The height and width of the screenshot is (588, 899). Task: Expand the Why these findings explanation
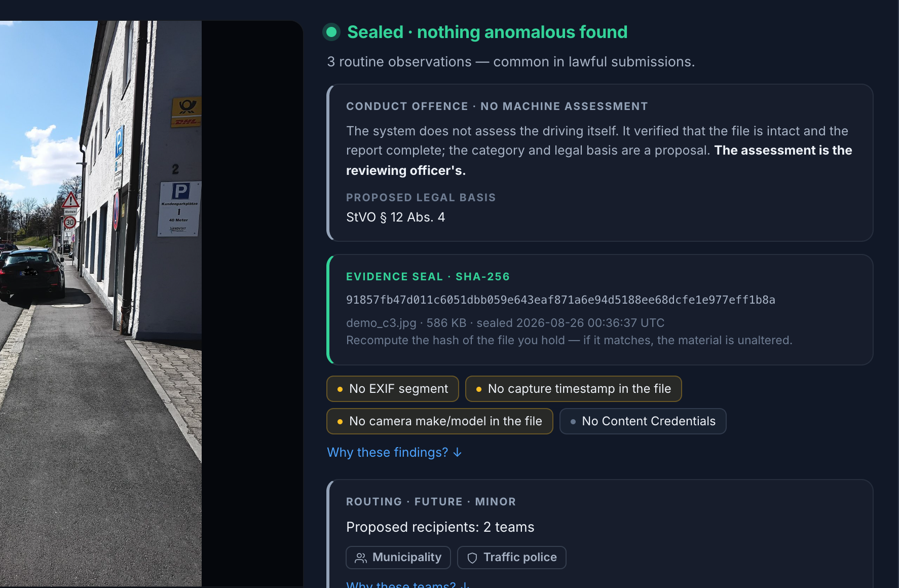[x=394, y=452]
